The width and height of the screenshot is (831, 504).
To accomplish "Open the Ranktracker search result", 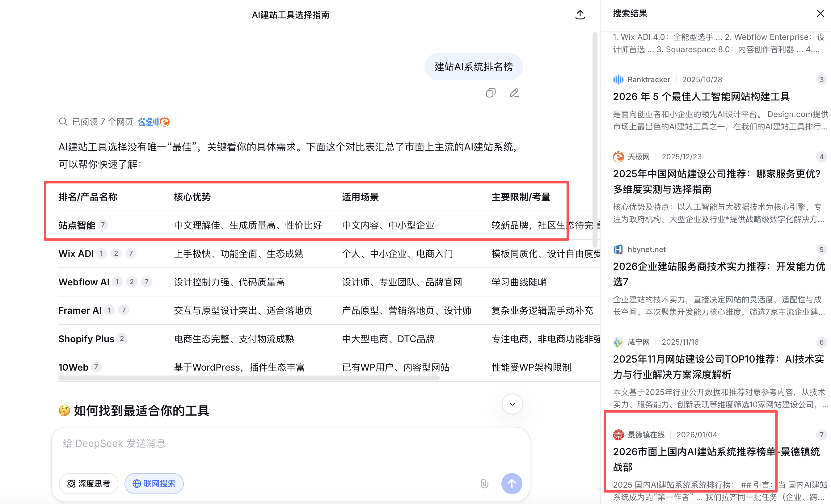I will (701, 97).
